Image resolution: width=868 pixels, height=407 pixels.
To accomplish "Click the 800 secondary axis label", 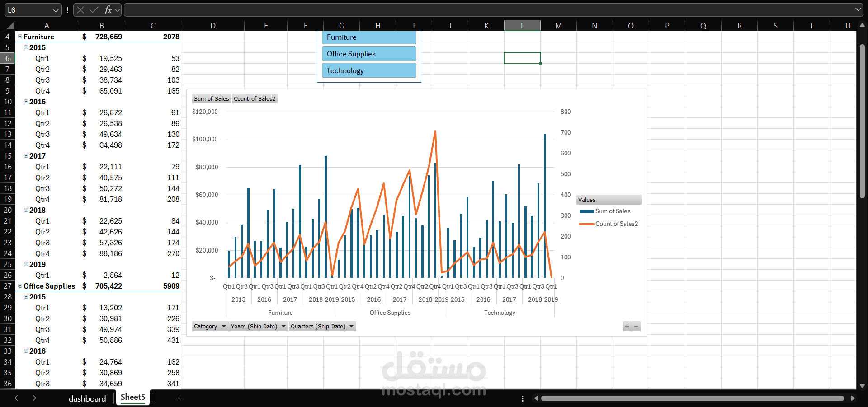I will [566, 112].
